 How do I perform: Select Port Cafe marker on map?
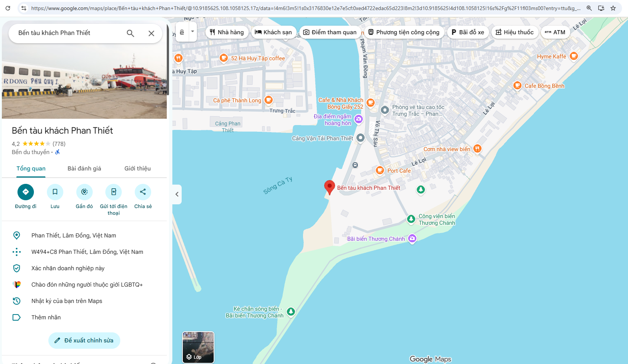pyautogui.click(x=380, y=170)
